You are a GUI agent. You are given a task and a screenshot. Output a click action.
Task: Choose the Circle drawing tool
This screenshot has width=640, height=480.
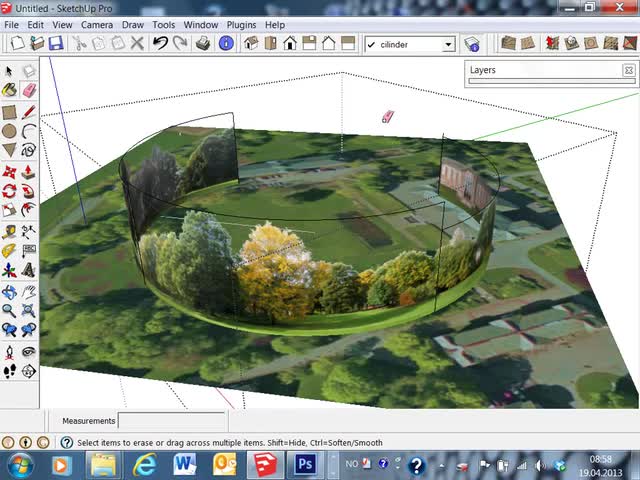tap(9, 131)
